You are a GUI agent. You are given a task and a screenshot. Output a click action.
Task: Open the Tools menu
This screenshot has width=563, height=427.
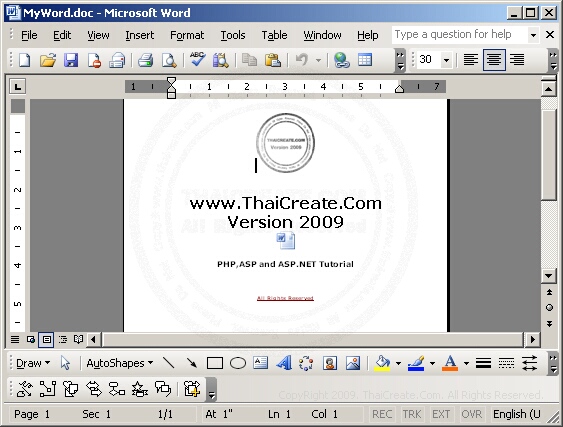[233, 35]
